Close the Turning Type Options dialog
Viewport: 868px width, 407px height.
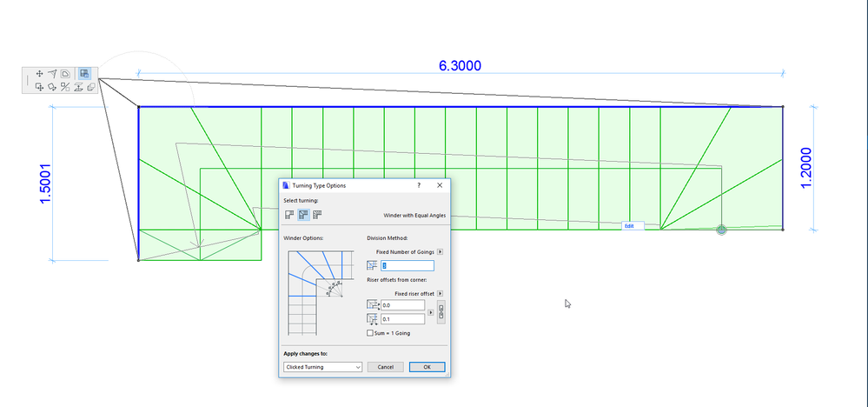pos(440,185)
